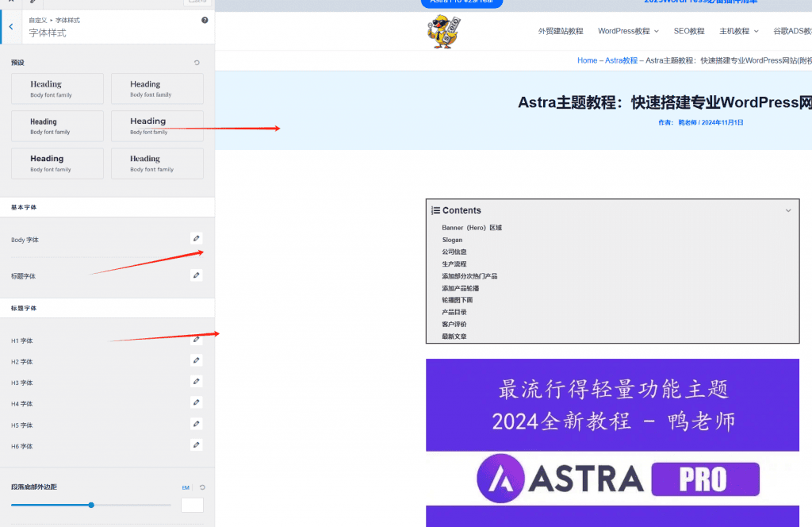Open the SEO教程 menu item
The image size is (812, 527).
point(689,31)
